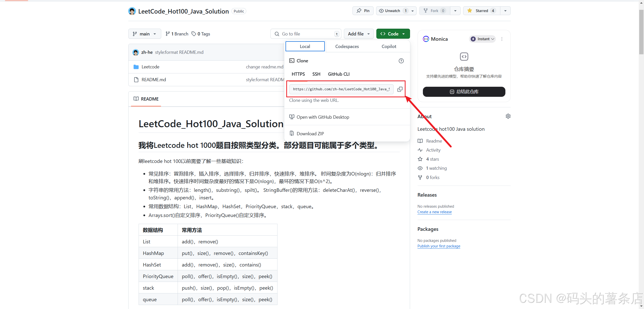Click the 1 Branch link
This screenshot has width=644, height=309.
point(177,34)
